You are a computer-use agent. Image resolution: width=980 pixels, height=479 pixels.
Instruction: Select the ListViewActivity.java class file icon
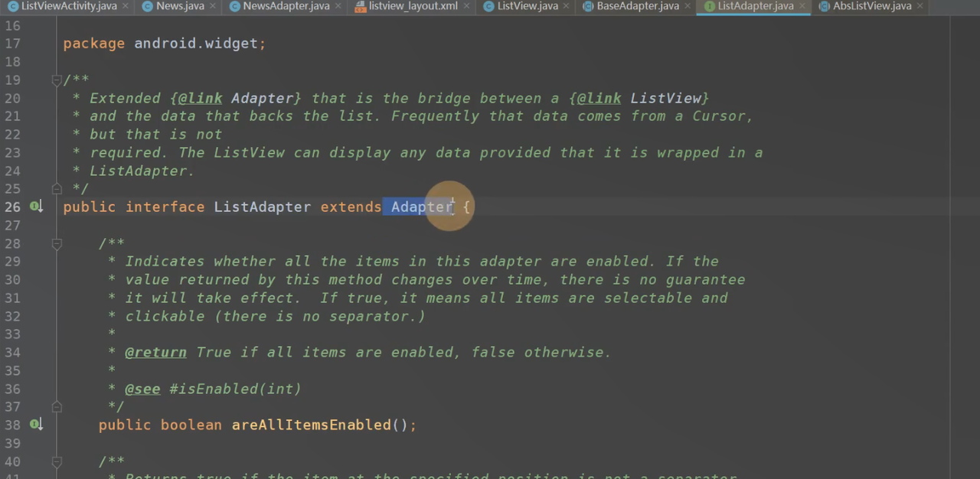[13, 6]
